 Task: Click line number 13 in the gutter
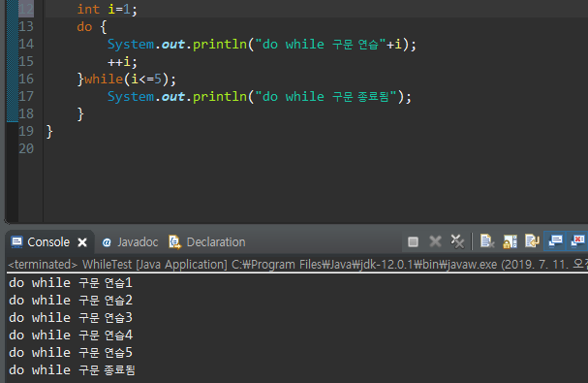pyautogui.click(x=26, y=26)
